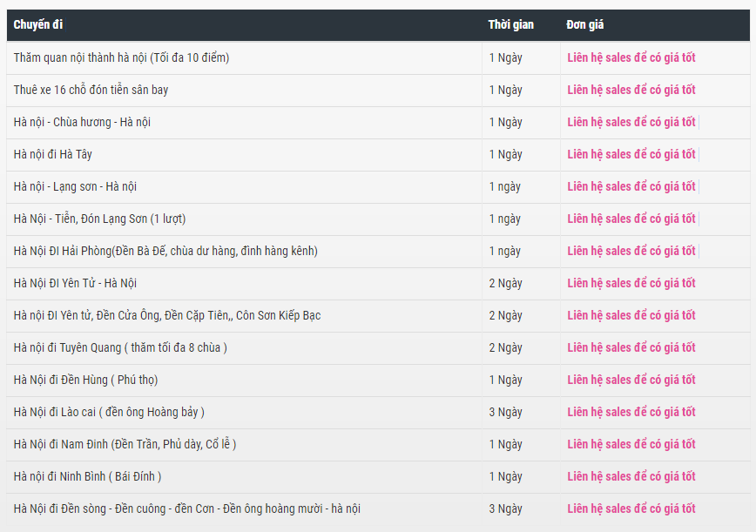Screen dimensions: 756x532
Task: Click sales link in Ninh Bình Bái Đính row
Action: (x=631, y=476)
